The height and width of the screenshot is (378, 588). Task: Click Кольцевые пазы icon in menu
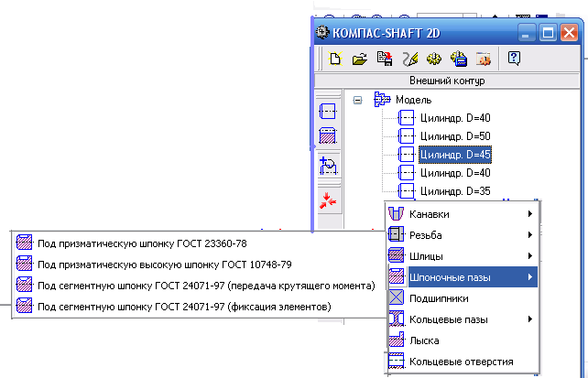coord(396,319)
